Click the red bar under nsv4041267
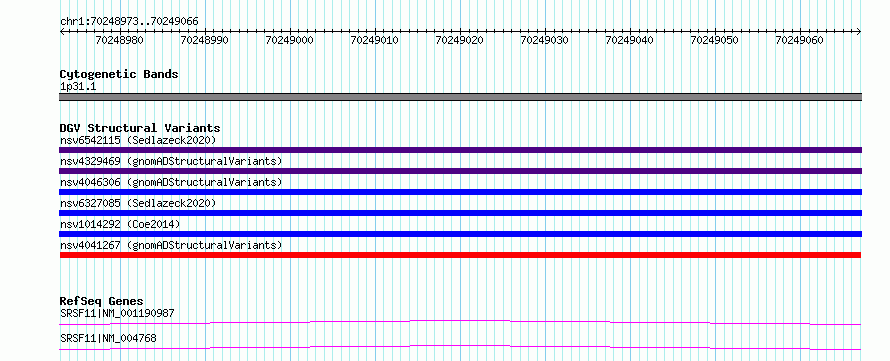Image resolution: width=890 pixels, height=361 pixels. tap(460, 255)
